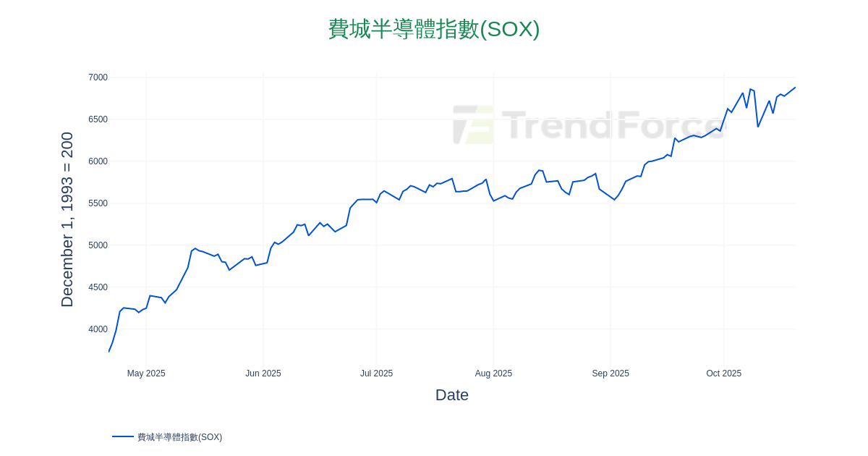Click the Aug 2025 x-axis label
Viewport: 868px width, 456px height.
(493, 373)
